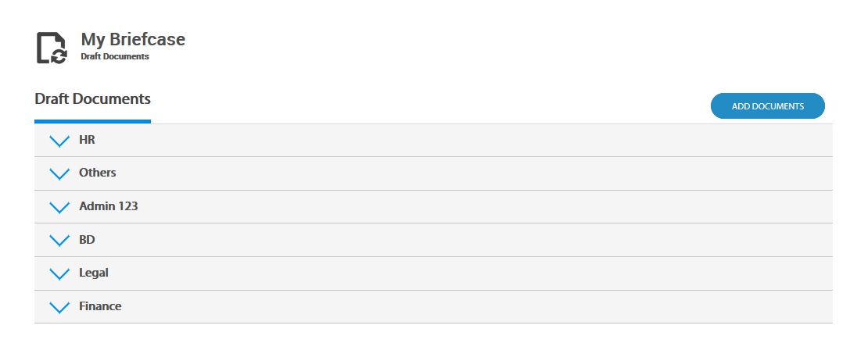Screen dimensions: 868x361
Task: Select the Legal folder label
Action: point(94,273)
